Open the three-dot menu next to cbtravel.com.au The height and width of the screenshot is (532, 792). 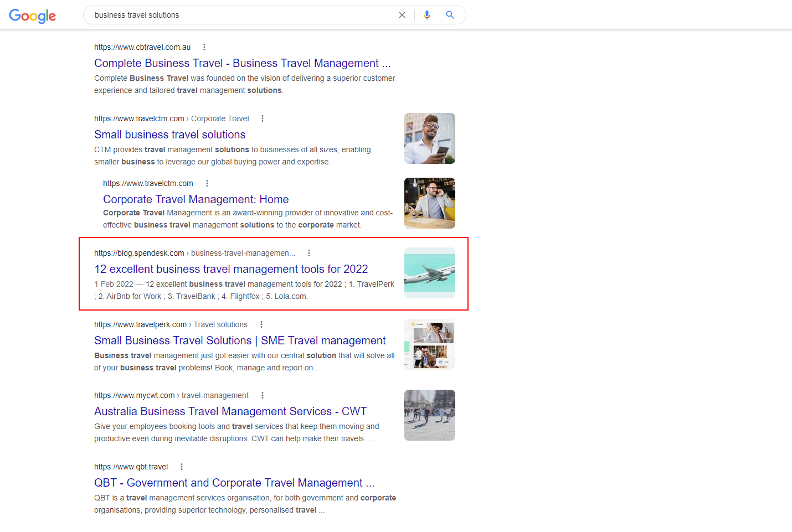point(204,47)
